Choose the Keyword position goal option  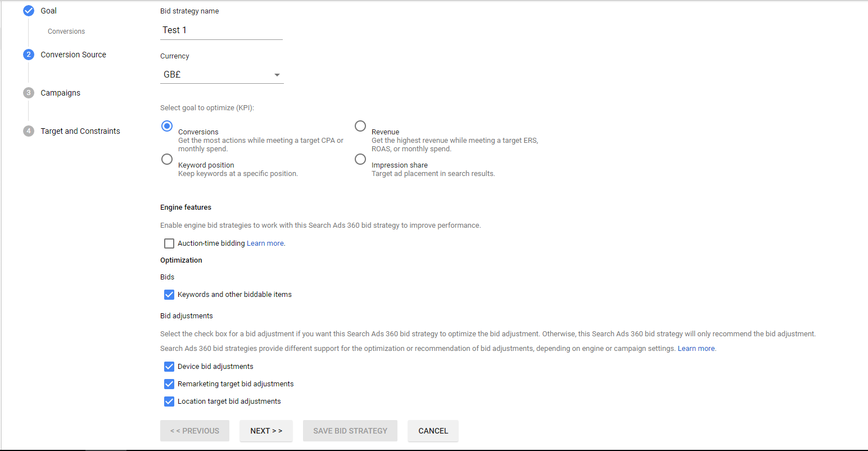pyautogui.click(x=167, y=159)
